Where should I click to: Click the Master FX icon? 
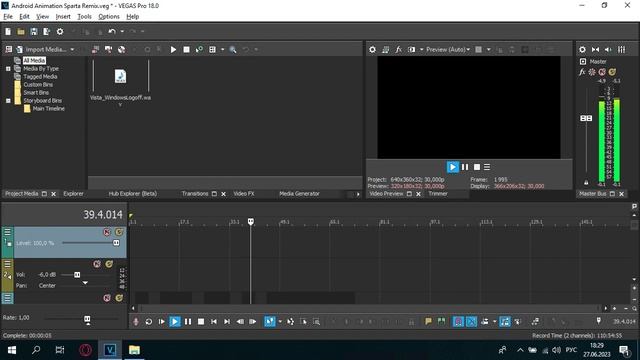[x=582, y=72]
